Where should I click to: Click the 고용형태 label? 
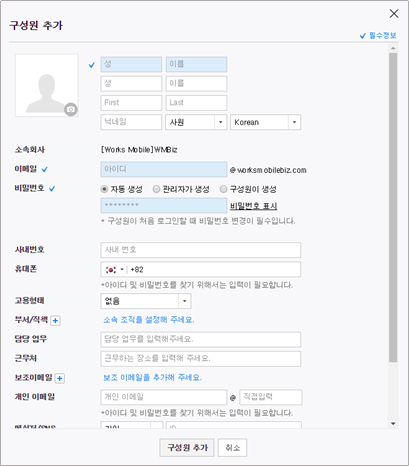(29, 301)
